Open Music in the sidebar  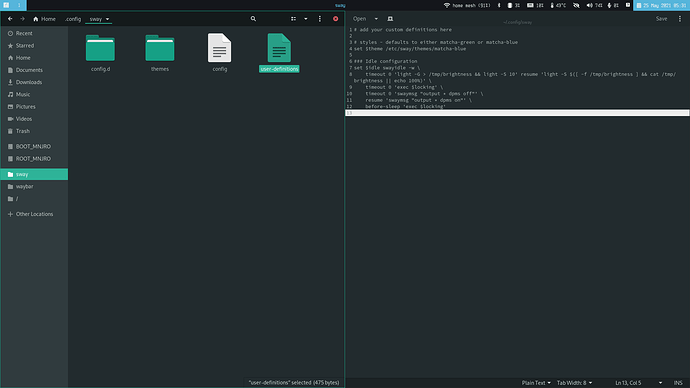[x=34, y=95]
